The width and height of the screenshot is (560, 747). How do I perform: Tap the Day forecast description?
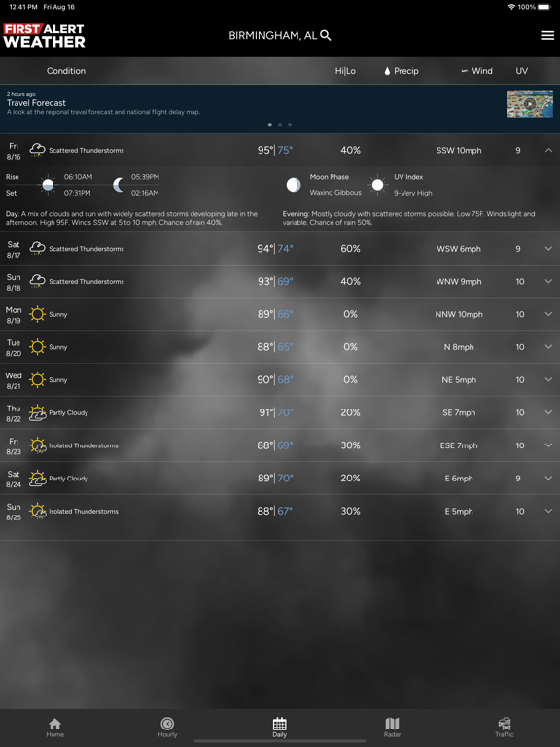coord(132,218)
